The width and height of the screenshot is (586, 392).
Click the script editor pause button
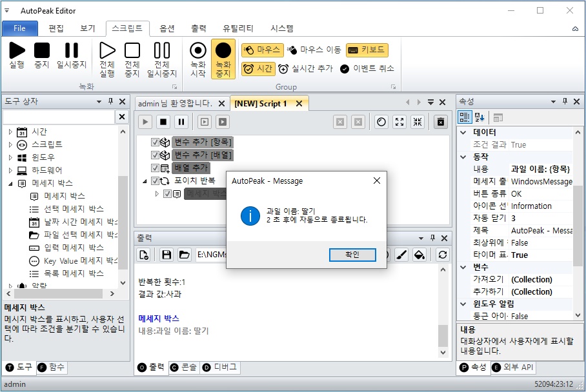(181, 122)
